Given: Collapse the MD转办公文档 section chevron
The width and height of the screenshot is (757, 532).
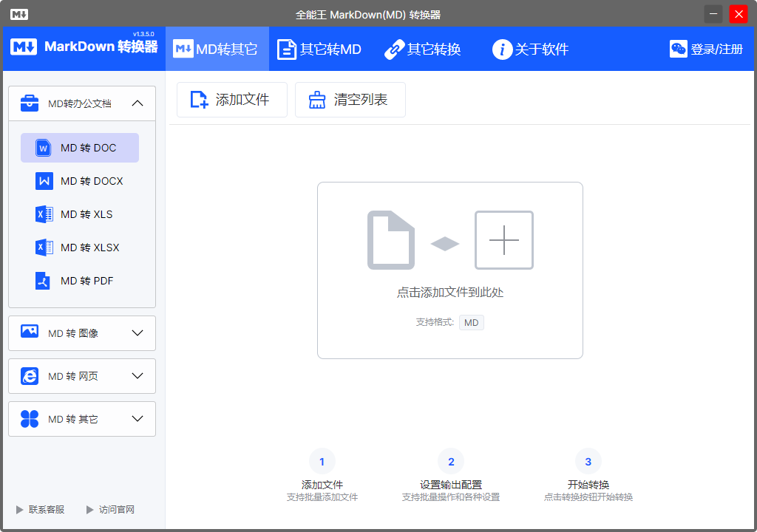Looking at the screenshot, I should [138, 103].
